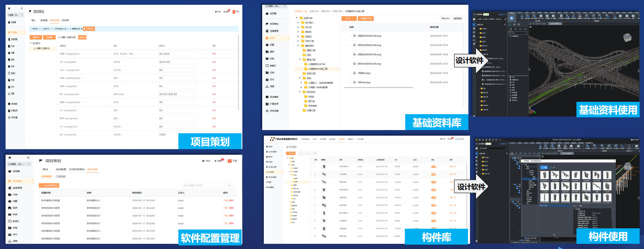Switch to the 工程配置 sub-tab
644x249 pixels.
60,176
